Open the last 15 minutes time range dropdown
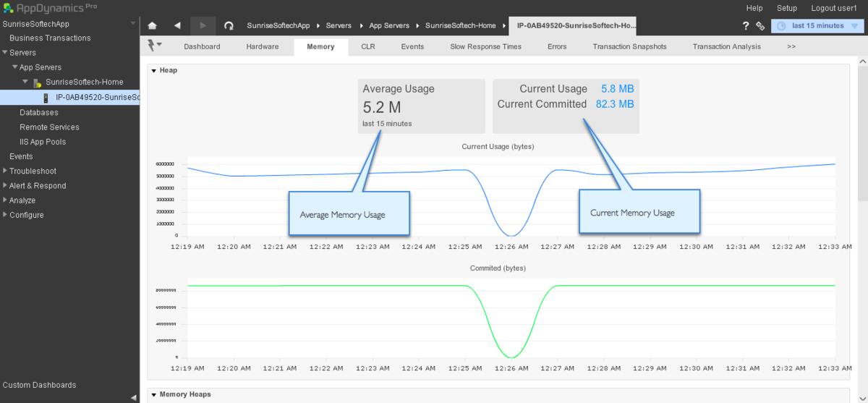This screenshot has height=403, width=868. click(817, 26)
